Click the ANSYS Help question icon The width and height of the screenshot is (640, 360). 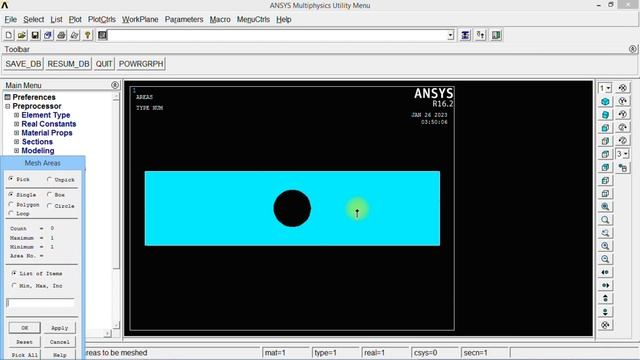pos(87,36)
